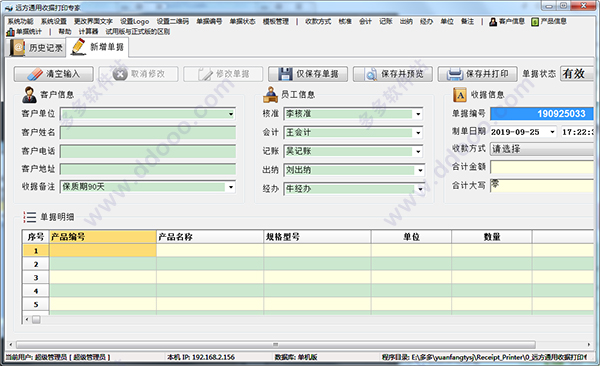600x366 pixels.
Task: Click the eraser icon on 清空输入
Action: click(x=35, y=74)
